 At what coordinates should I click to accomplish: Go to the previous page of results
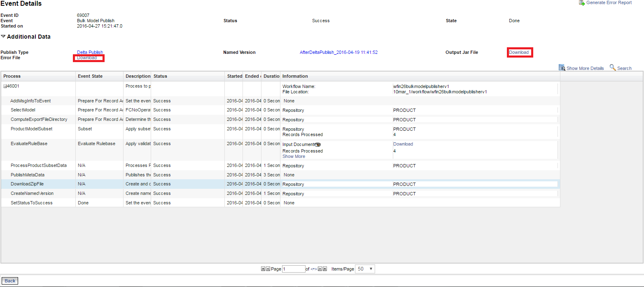268,269
